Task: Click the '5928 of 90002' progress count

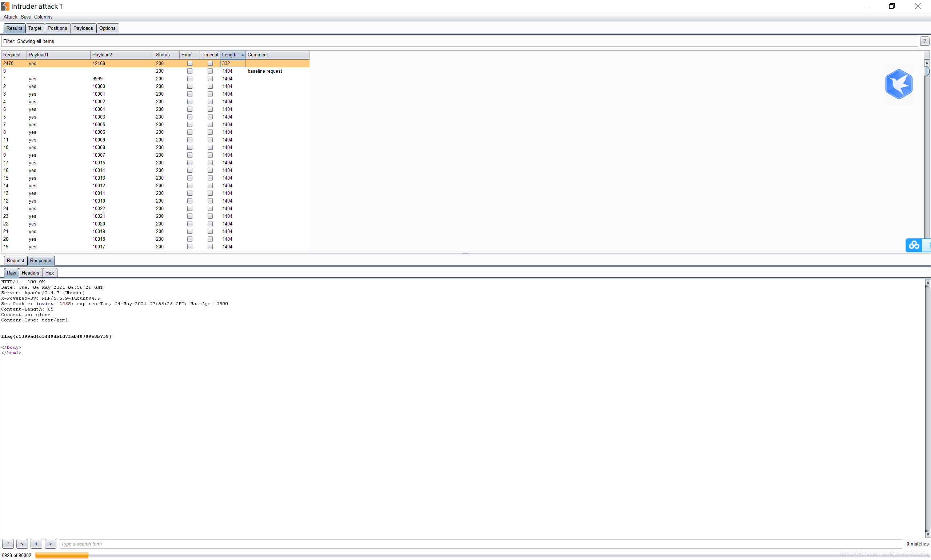Action: [x=17, y=556]
